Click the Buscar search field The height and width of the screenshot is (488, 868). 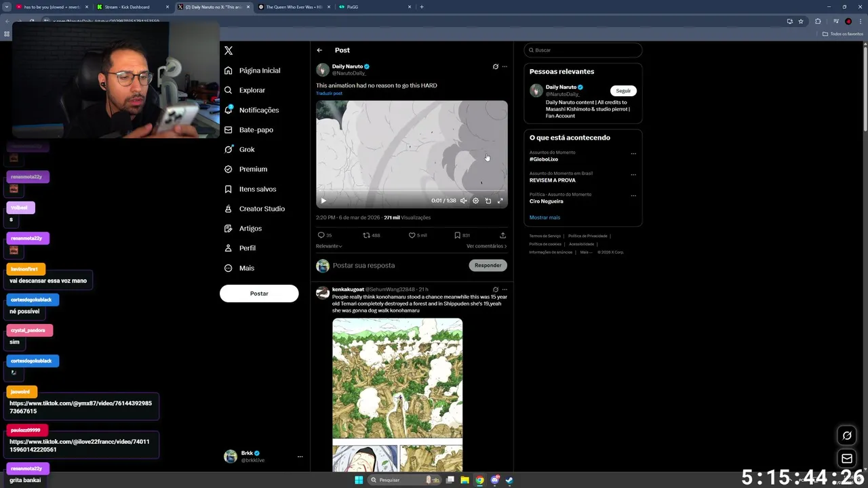tap(583, 50)
